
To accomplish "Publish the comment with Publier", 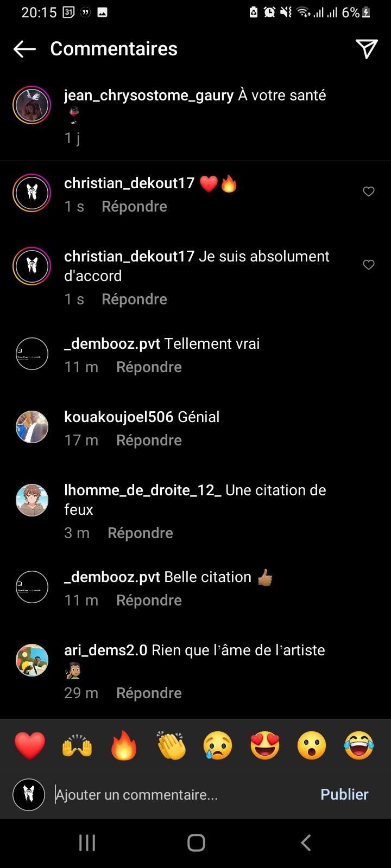I will click(x=344, y=795).
